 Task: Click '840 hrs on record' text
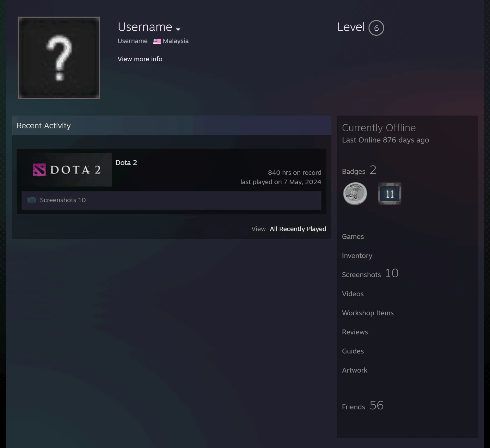tap(295, 173)
